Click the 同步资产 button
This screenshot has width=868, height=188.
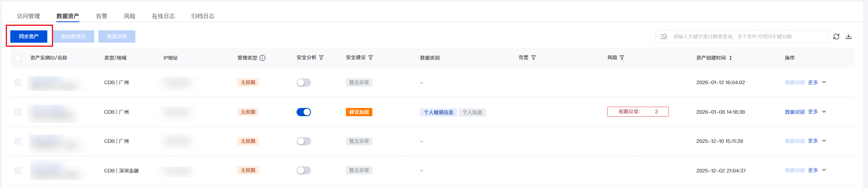(x=29, y=37)
